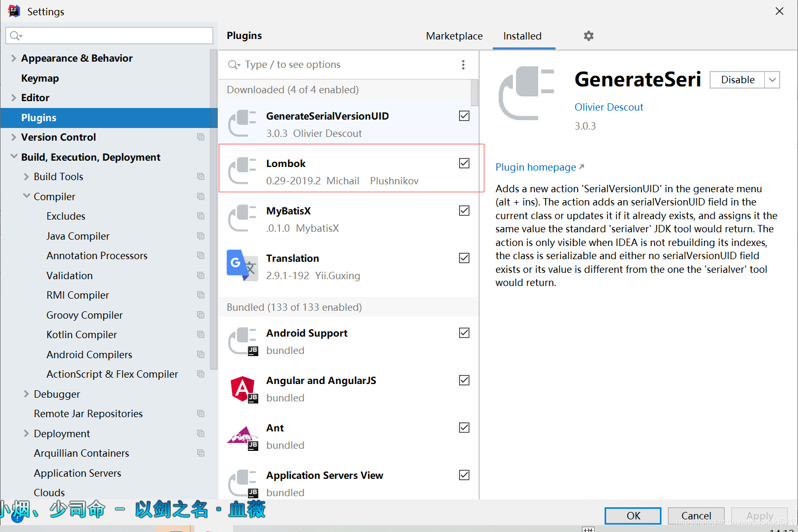Expand the Version Control node arrow
Viewport: 798px width, 532px height.
[14, 137]
